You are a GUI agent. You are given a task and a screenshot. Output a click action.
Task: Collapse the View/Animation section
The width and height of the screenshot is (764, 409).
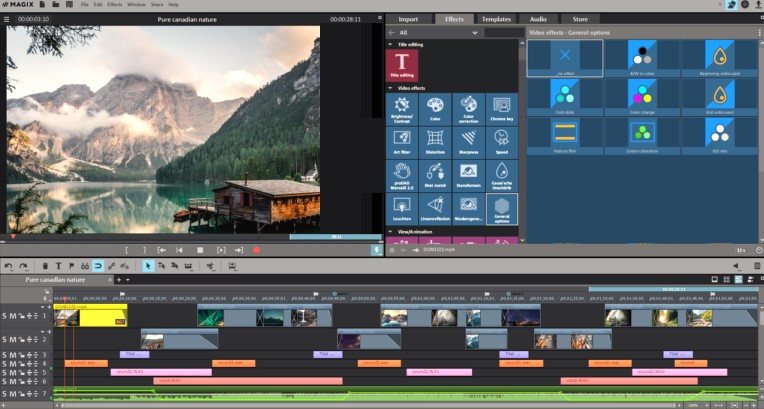point(390,232)
